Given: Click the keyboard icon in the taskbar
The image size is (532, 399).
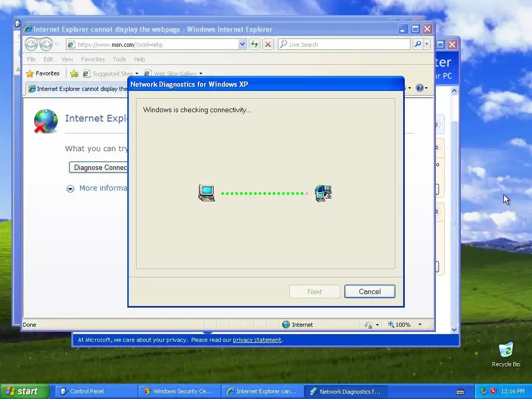Looking at the screenshot, I should click(460, 392).
